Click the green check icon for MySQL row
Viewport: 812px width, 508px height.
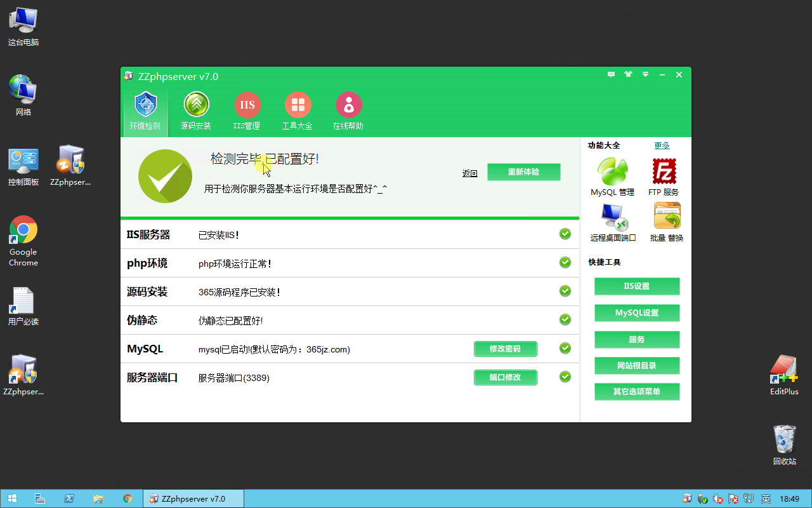[x=565, y=348]
